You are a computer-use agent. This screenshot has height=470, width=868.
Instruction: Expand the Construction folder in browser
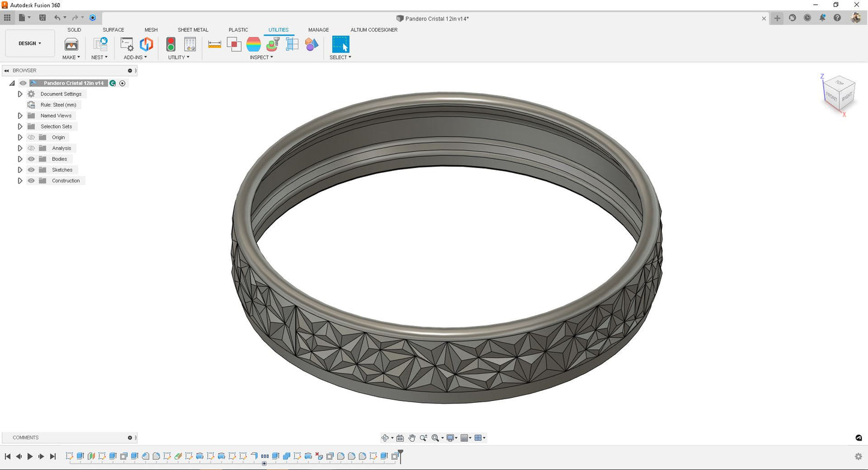[x=20, y=181]
